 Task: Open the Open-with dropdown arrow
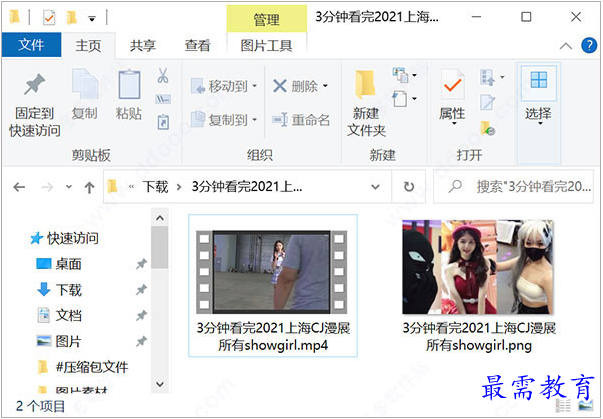[x=502, y=77]
